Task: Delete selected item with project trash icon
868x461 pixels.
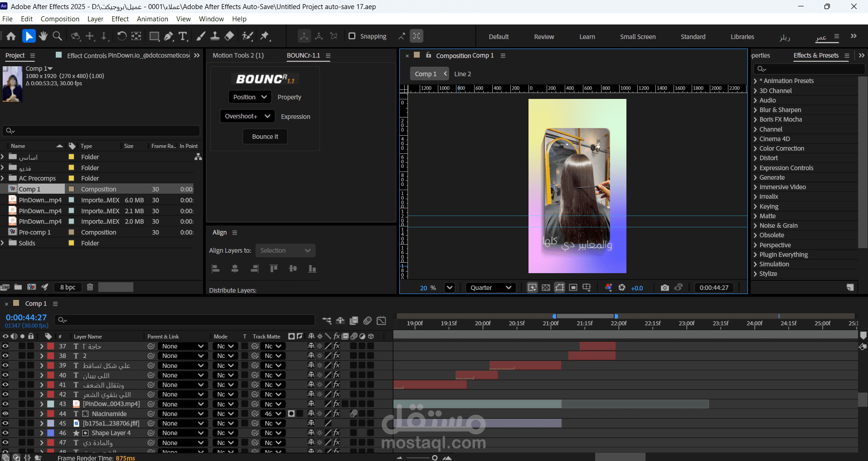Action: (90, 287)
